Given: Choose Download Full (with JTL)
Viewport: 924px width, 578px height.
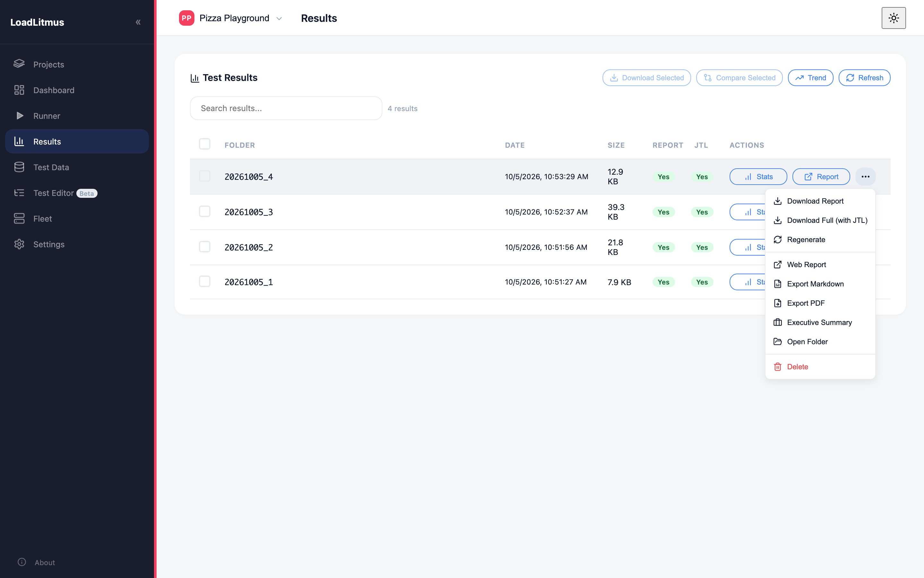Looking at the screenshot, I should (x=820, y=220).
